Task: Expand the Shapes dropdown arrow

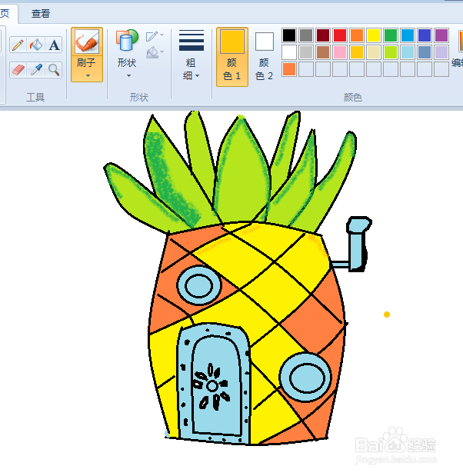Action: click(128, 75)
